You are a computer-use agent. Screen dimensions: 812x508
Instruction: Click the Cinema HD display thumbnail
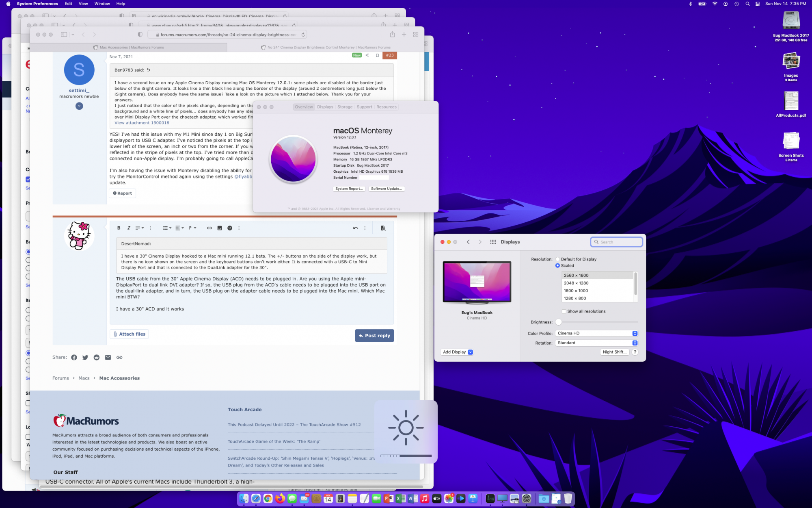tap(477, 283)
